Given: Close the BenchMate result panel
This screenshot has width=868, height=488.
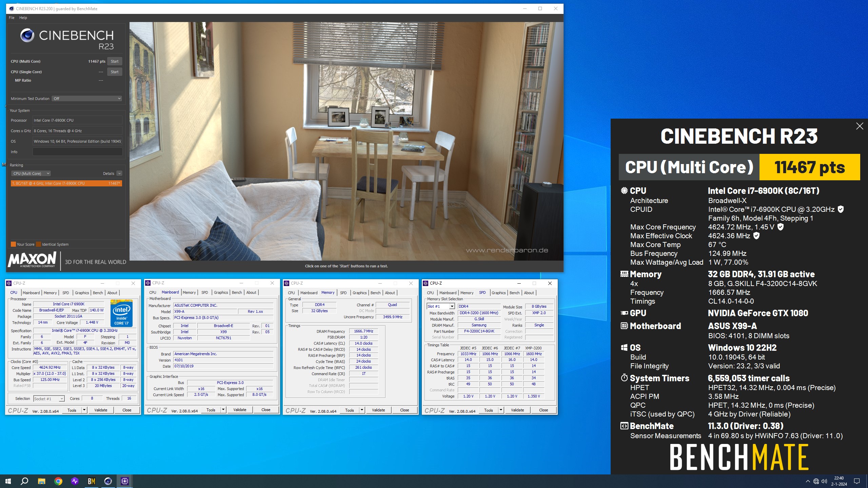Looking at the screenshot, I should coord(860,126).
